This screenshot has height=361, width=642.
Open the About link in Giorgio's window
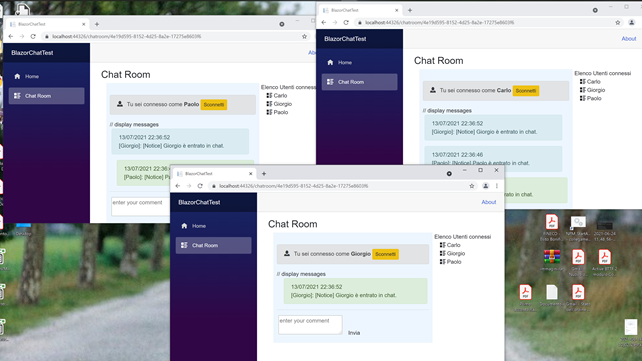pyautogui.click(x=488, y=202)
